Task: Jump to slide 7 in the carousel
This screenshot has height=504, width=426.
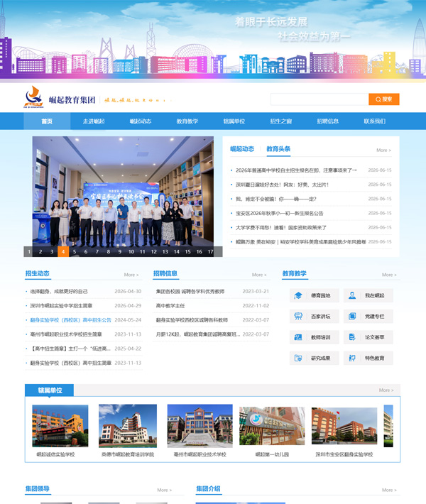Action: (x=97, y=252)
